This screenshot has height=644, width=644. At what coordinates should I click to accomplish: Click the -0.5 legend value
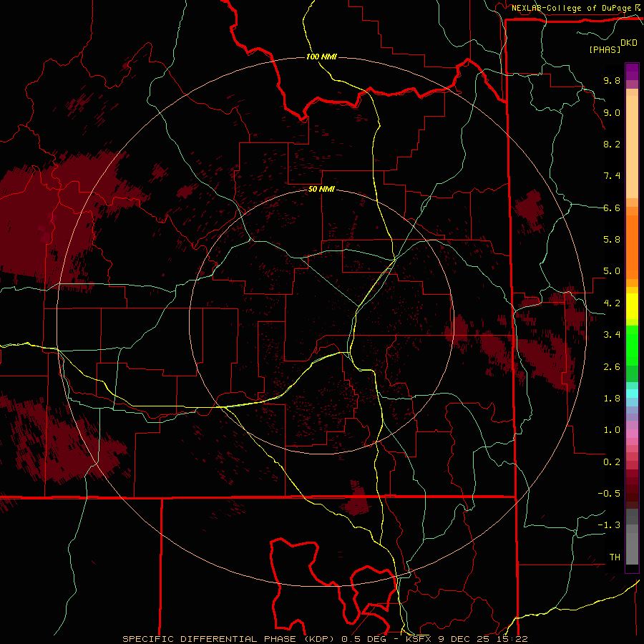(609, 494)
